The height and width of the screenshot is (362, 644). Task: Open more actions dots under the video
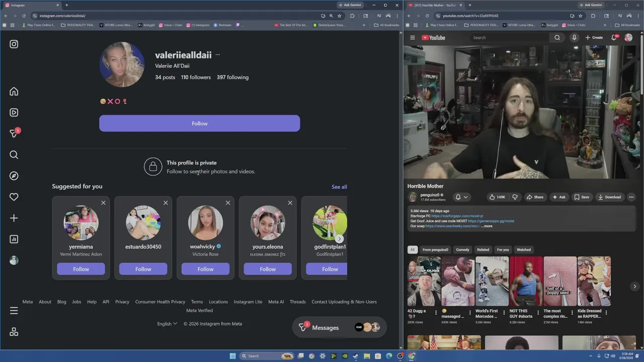point(631,197)
